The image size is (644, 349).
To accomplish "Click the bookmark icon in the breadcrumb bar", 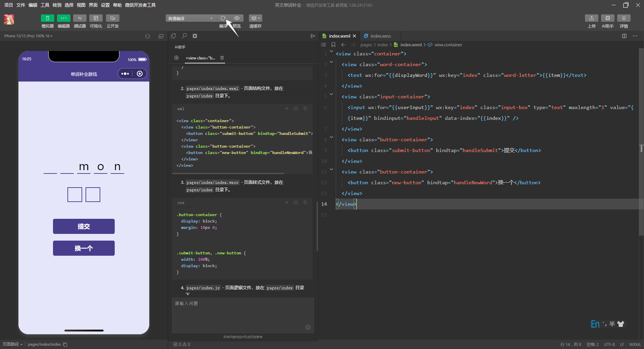I will pos(333,45).
